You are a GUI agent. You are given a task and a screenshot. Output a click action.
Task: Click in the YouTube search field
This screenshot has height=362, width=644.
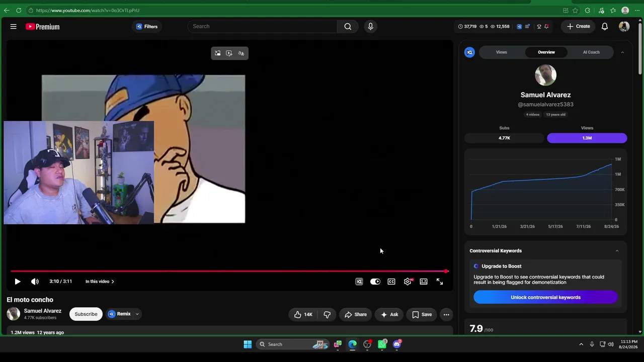coord(262,27)
